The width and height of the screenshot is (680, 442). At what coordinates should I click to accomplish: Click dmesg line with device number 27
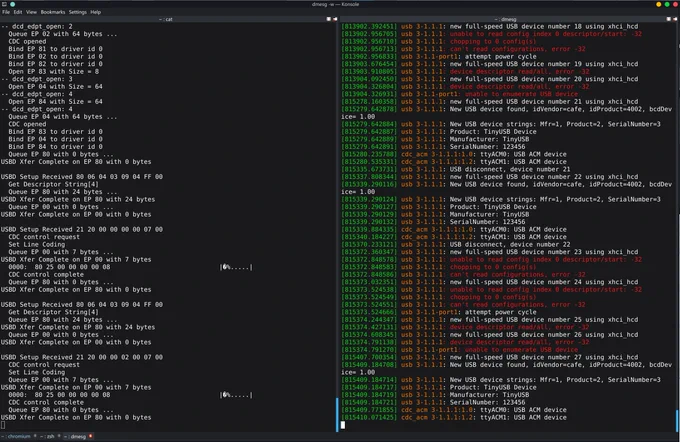tap(490, 357)
